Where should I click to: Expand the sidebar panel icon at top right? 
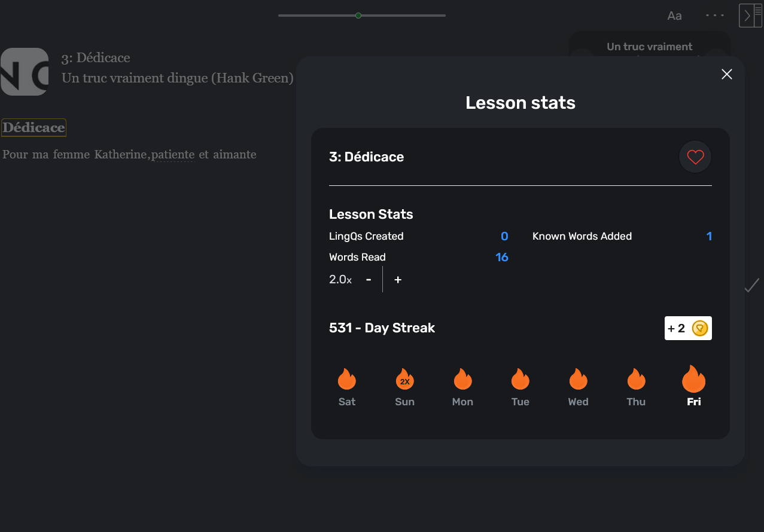pyautogui.click(x=750, y=16)
